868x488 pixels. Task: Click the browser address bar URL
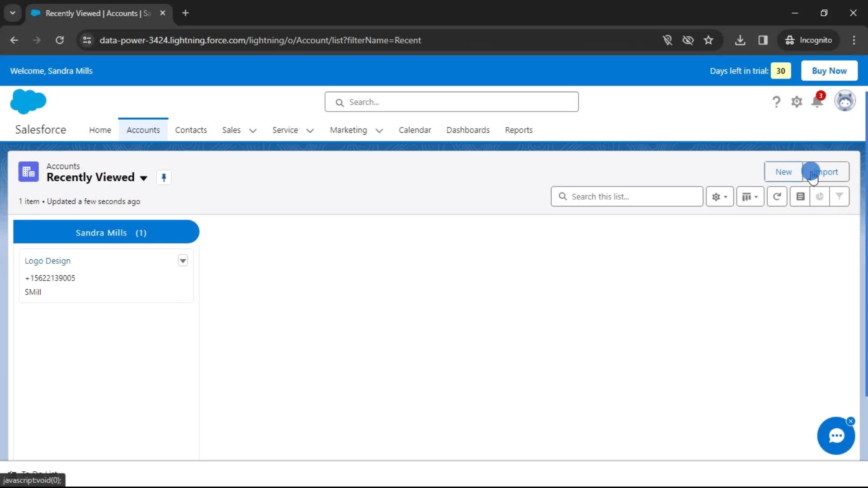pos(260,40)
